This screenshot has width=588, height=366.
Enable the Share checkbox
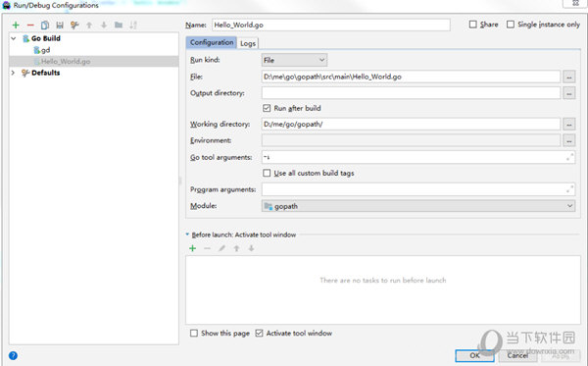click(x=473, y=25)
